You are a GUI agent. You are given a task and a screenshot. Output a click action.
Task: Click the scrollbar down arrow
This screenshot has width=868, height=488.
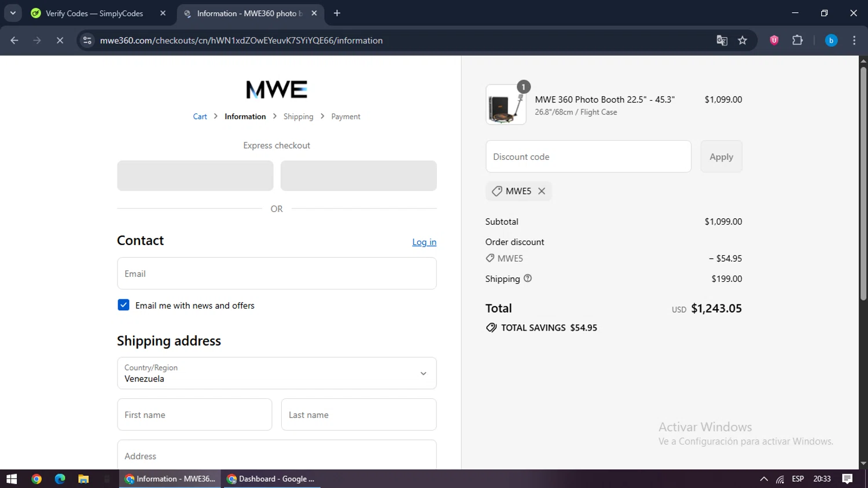[863, 464]
